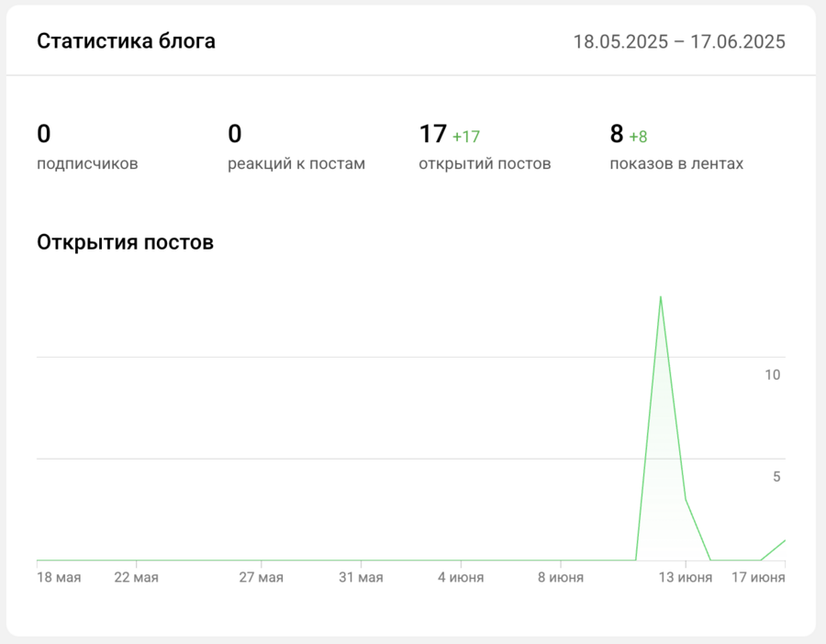Click the '31 мая' axis label

click(x=361, y=578)
